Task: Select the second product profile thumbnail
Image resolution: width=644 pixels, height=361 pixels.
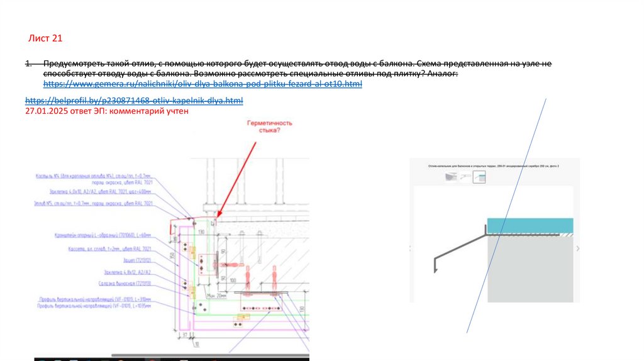Action: [x=465, y=177]
